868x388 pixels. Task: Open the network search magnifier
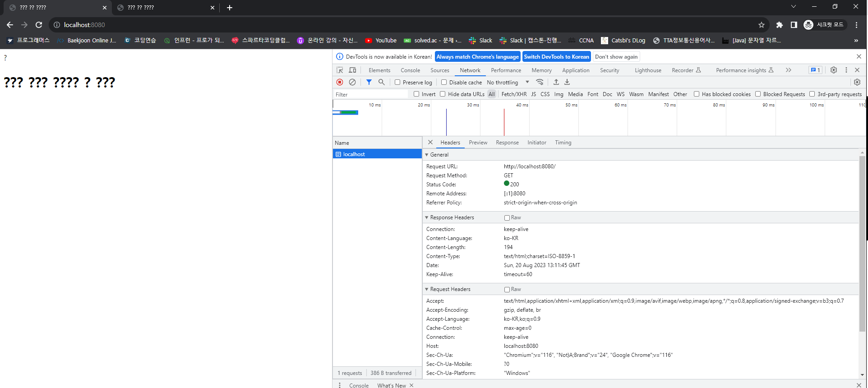pos(382,82)
